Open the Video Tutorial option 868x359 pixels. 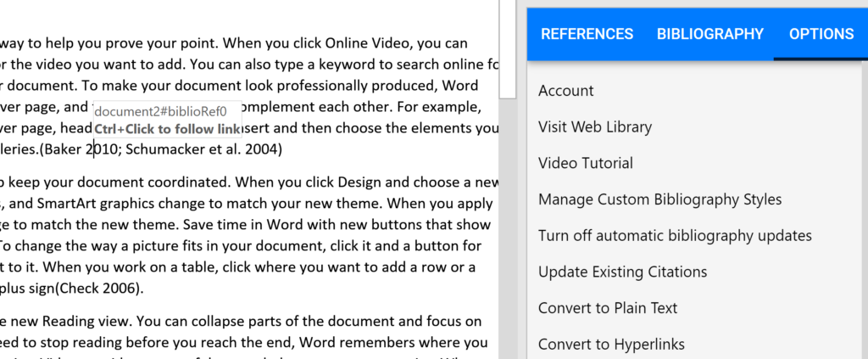[x=585, y=163]
